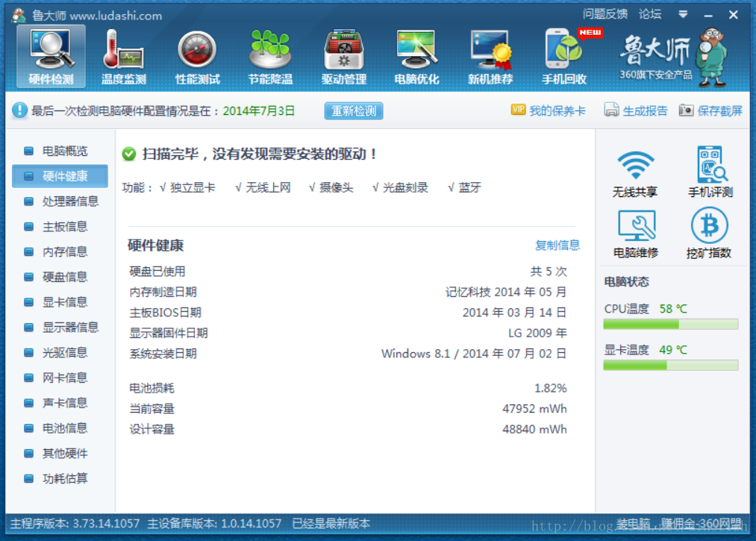Click the 当前容量 47952 mWh value

click(534, 409)
